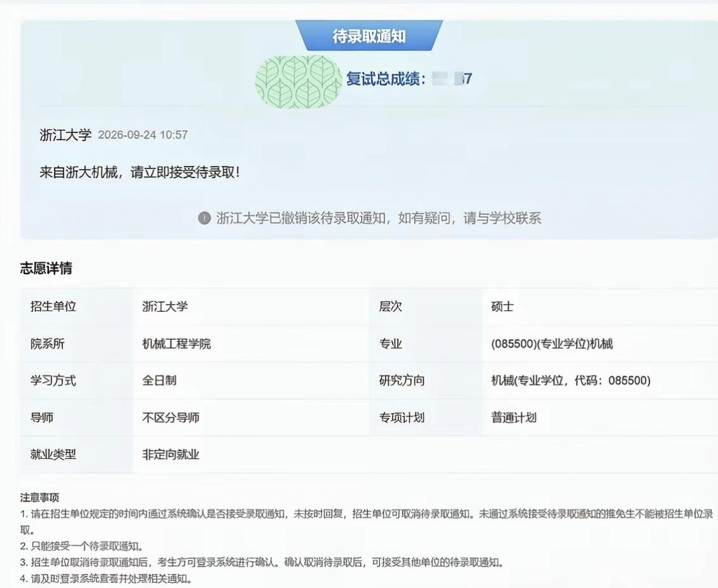This screenshot has height=588, width=718.
Task: Click the 注意事项 heading
Action: tap(39, 498)
